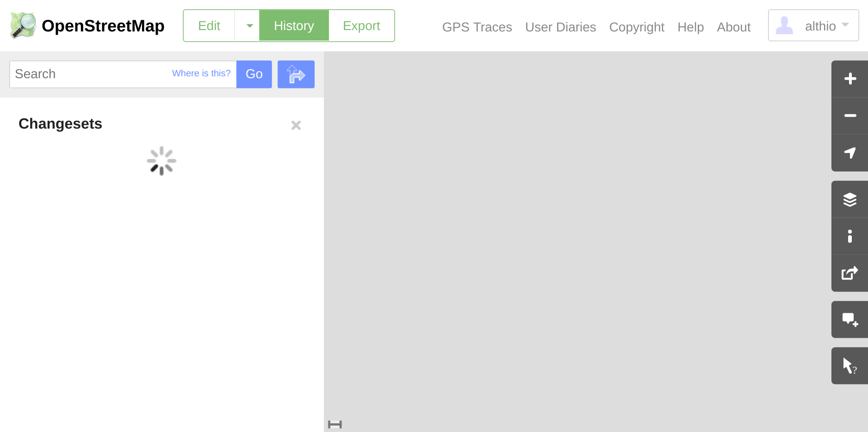The height and width of the screenshot is (432, 868).
Task: Switch to the Edit tab
Action: pos(209,26)
